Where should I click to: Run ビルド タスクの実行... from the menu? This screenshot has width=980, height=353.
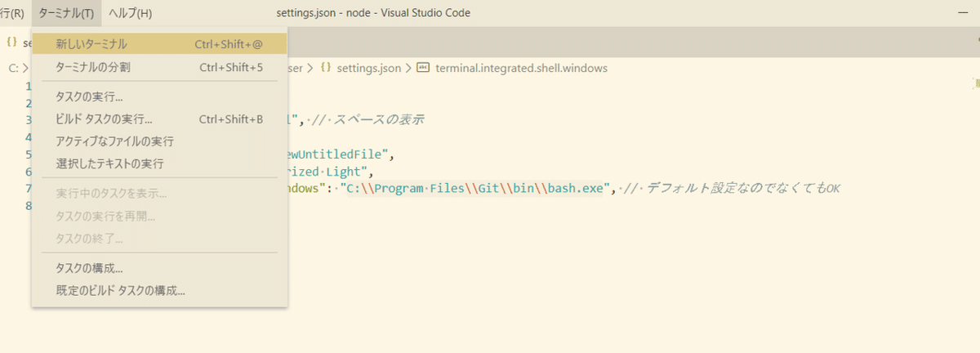104,119
